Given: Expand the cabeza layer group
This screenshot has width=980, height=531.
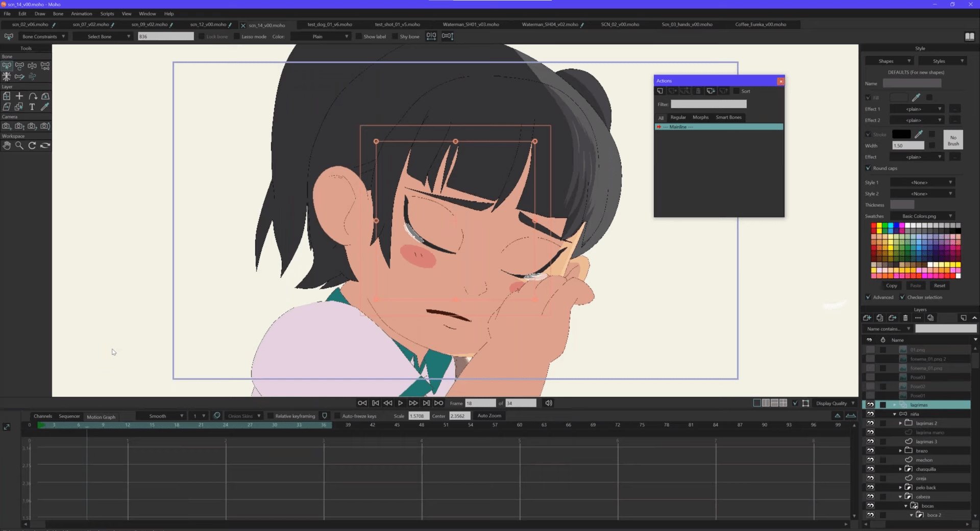Looking at the screenshot, I should [x=900, y=496].
